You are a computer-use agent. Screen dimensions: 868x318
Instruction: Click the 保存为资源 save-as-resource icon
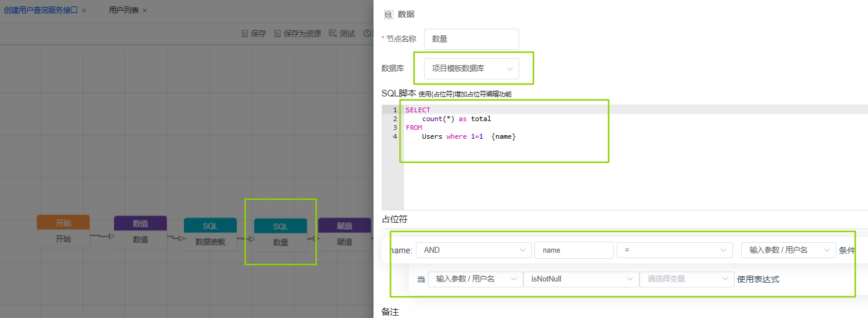pos(278,34)
